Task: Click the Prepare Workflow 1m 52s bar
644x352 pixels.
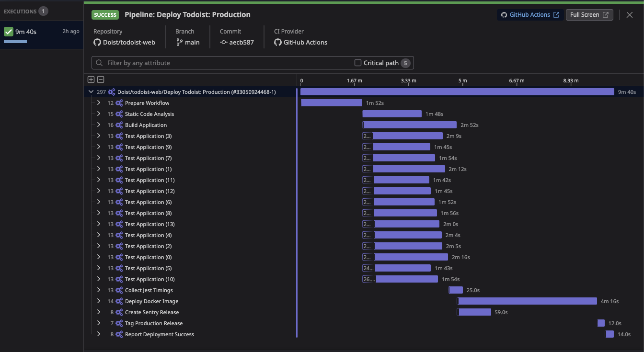Action: click(x=332, y=103)
